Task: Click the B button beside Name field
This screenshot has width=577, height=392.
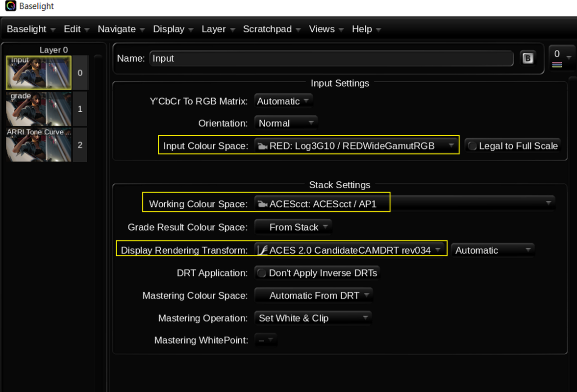Action: (x=527, y=58)
